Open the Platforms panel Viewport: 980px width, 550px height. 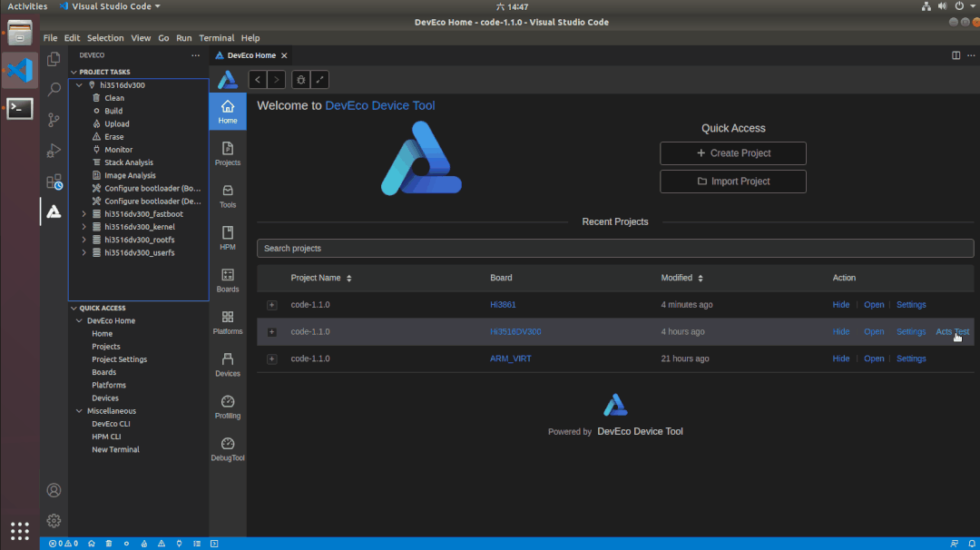pos(227,319)
